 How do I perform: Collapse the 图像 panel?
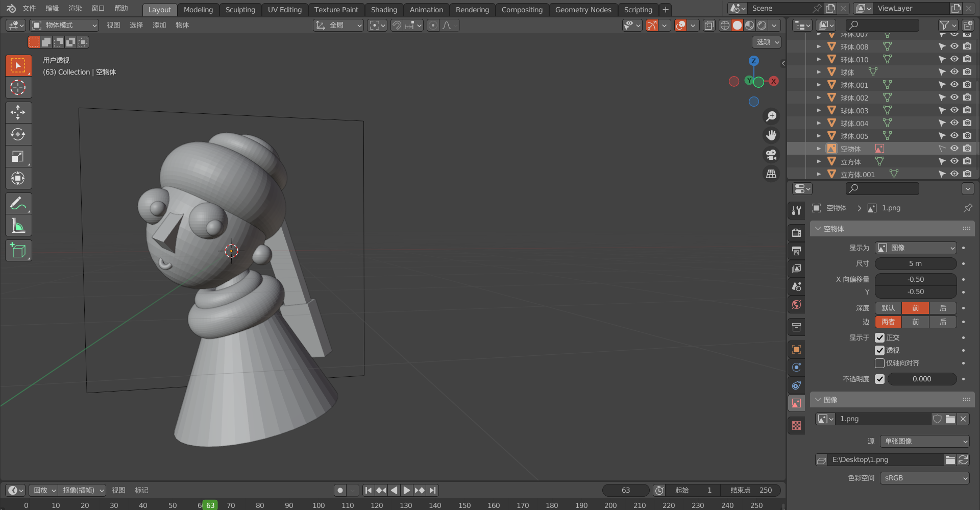[892, 400]
